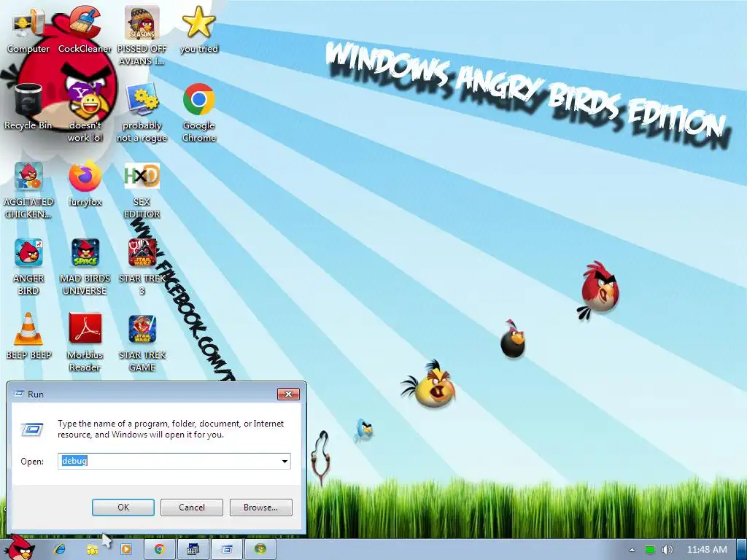Click the Browse... button

coord(260,507)
